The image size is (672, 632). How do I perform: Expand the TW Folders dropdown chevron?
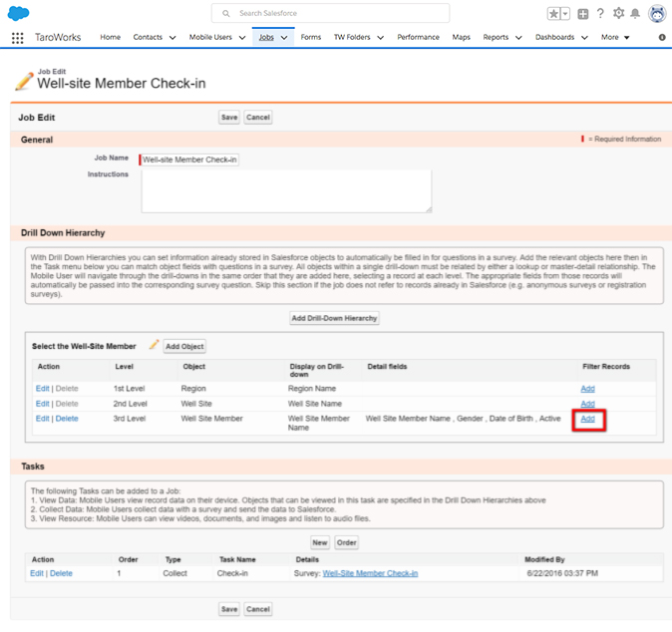click(380, 38)
